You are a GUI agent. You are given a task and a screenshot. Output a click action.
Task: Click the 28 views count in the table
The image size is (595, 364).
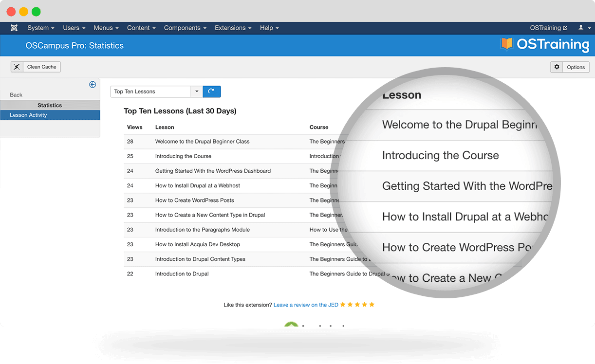(130, 142)
